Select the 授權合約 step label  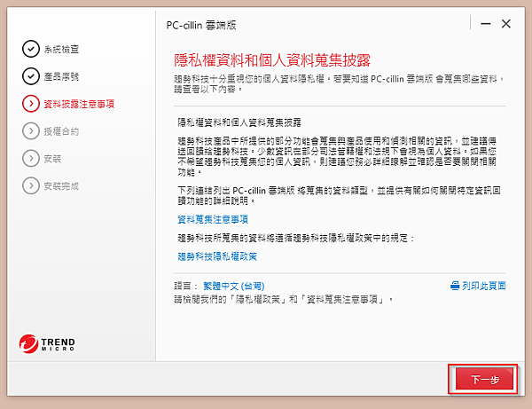tap(61, 131)
